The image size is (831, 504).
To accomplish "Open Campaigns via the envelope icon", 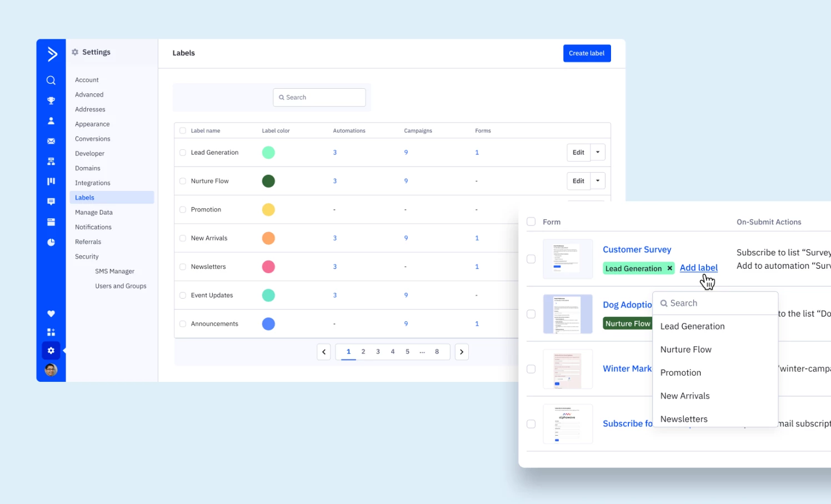I will point(51,141).
